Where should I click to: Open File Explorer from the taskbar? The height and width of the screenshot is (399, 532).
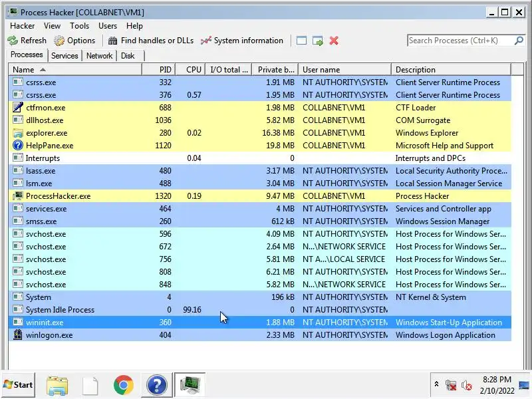57,386
